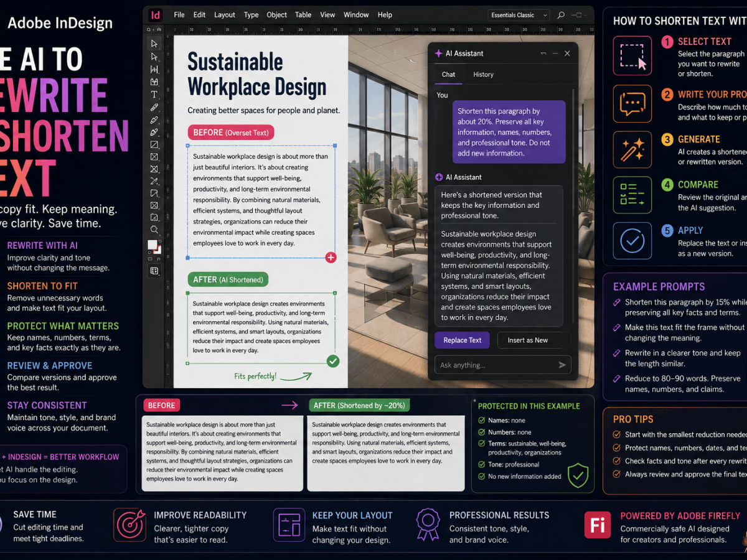Choose the Gap tool
The image size is (747, 560).
click(154, 69)
